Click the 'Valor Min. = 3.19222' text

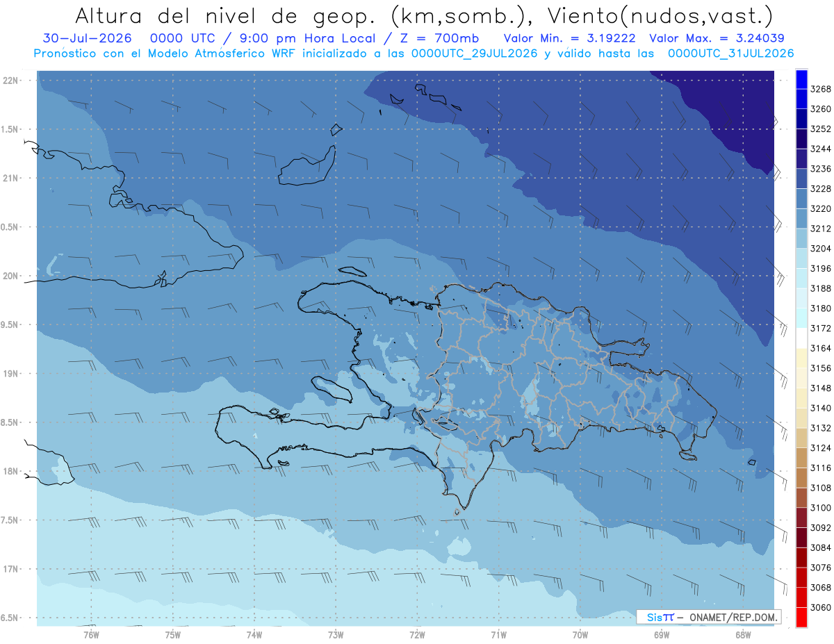click(x=569, y=38)
